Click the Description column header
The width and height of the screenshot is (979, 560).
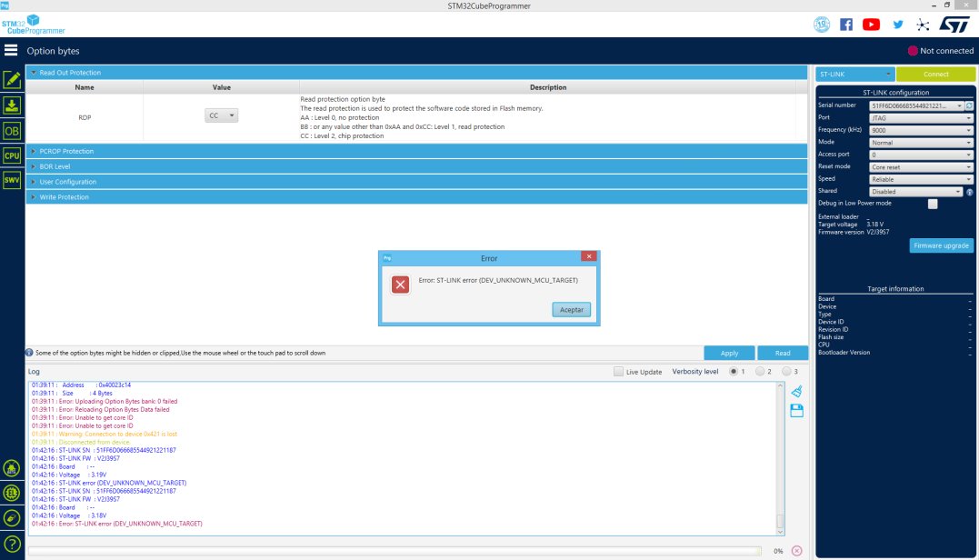click(x=548, y=87)
